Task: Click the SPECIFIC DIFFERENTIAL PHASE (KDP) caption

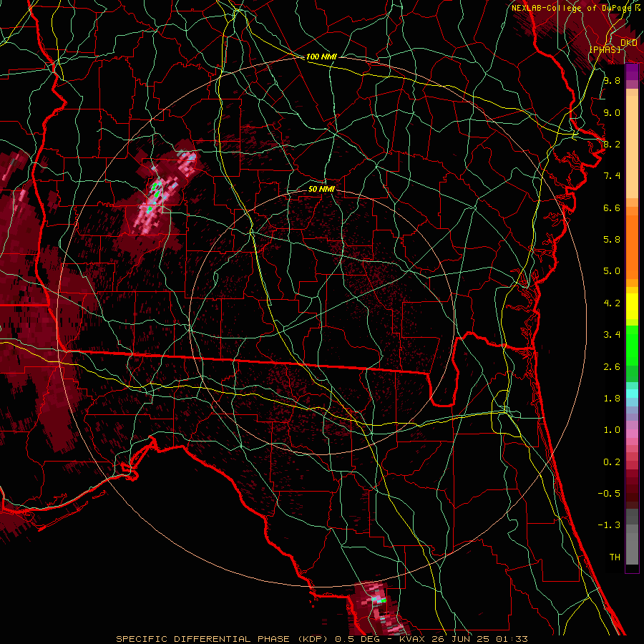Action: [x=223, y=639]
